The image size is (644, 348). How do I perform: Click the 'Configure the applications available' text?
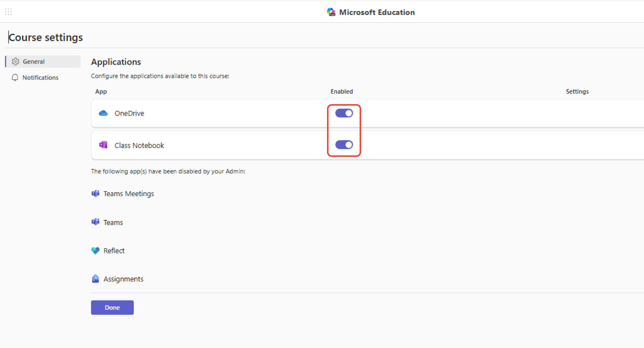point(160,76)
